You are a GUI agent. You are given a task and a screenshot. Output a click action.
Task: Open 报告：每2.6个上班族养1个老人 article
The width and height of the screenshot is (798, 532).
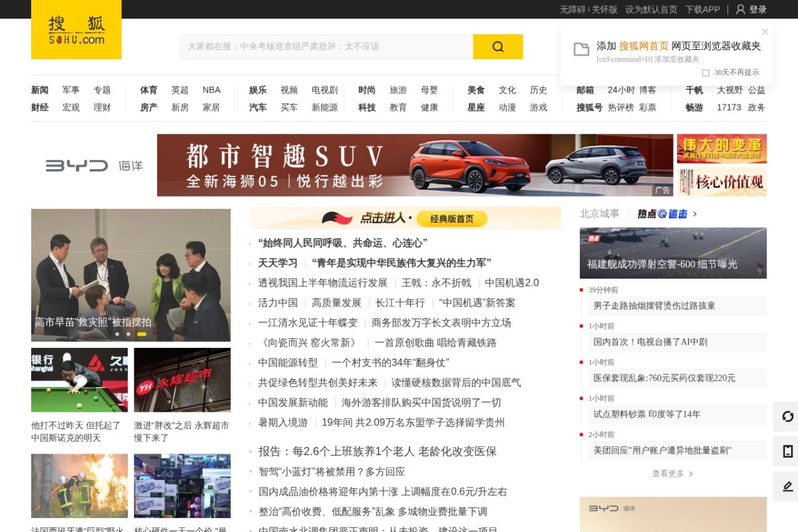[x=378, y=451]
